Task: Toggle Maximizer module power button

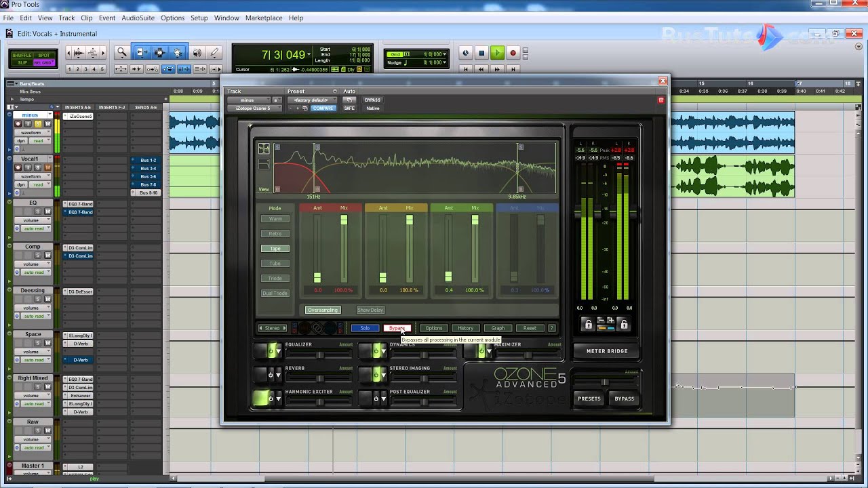Action: 481,350
